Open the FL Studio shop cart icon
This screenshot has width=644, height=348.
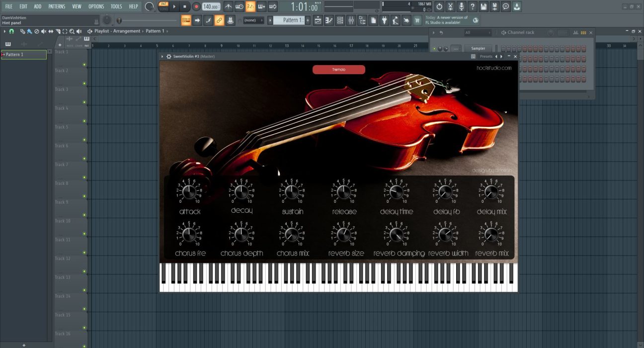416,20
